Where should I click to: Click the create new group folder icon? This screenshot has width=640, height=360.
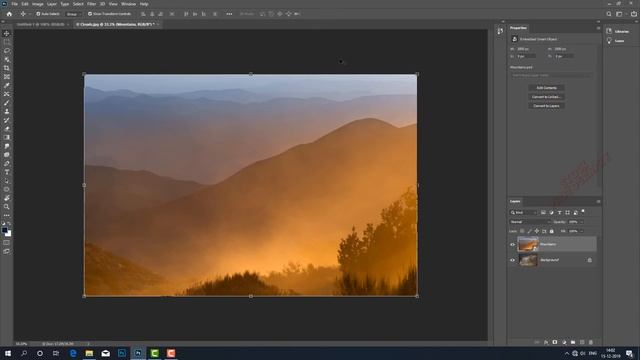(573, 342)
